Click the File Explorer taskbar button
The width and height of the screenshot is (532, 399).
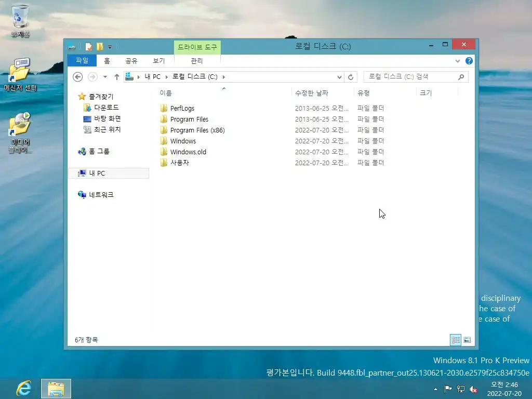coord(56,389)
